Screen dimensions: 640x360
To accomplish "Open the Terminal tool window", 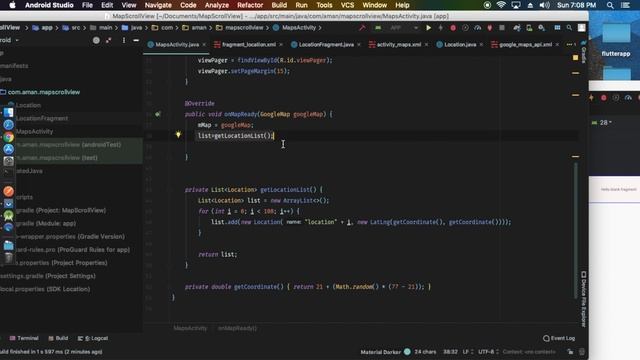I will [24, 338].
